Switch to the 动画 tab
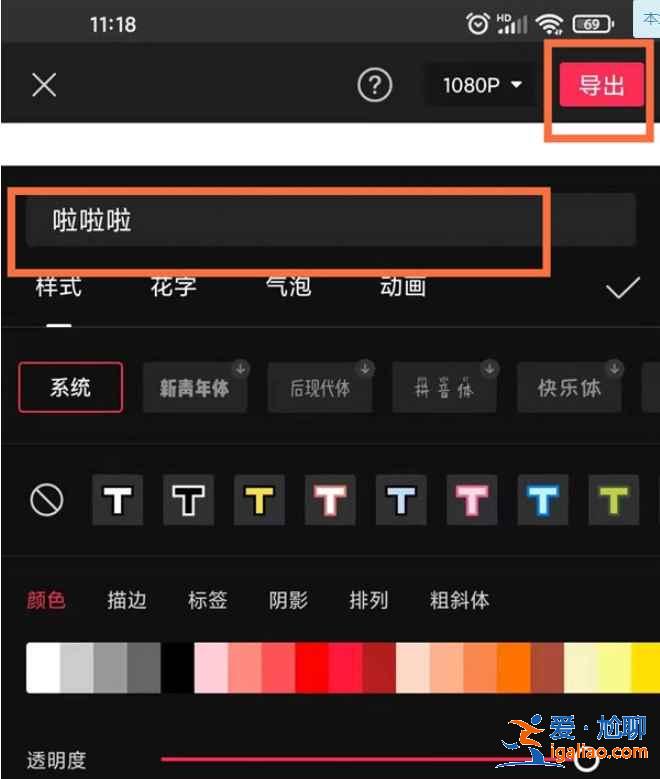 pyautogui.click(x=403, y=287)
